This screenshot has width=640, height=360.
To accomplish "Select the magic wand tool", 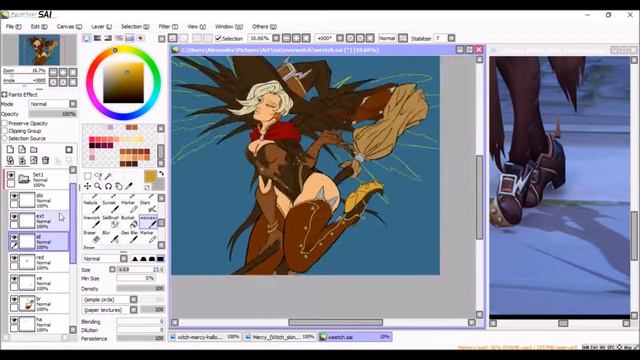I will click(x=108, y=176).
